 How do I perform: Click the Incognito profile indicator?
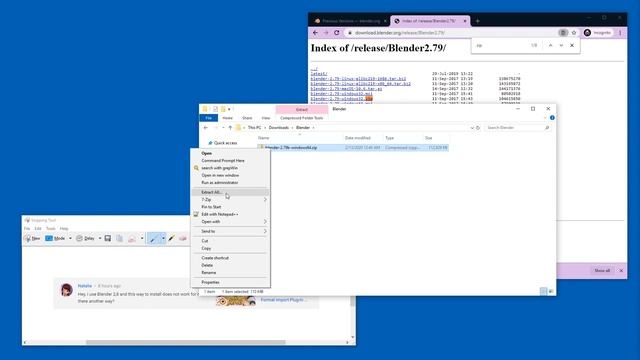[x=598, y=33]
